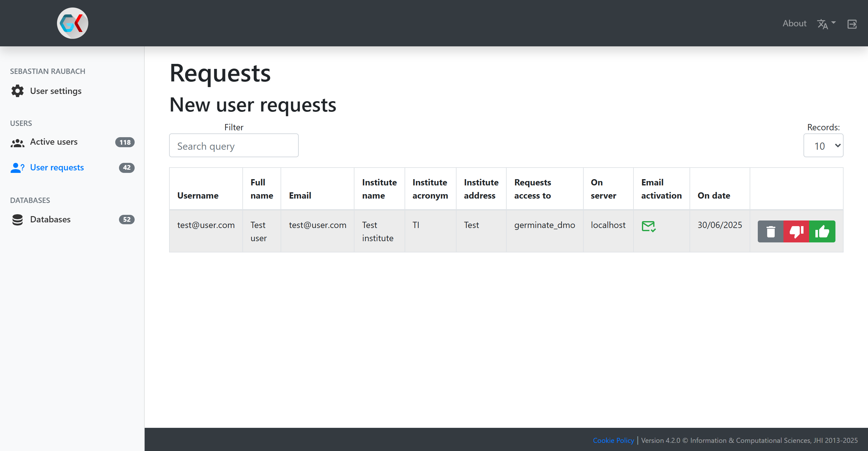Open User settings from the sidebar
The height and width of the screenshot is (451, 868).
(56, 91)
